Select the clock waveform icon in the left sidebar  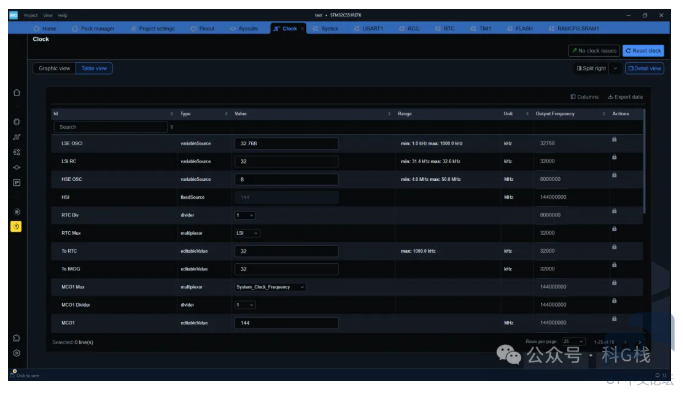17,137
